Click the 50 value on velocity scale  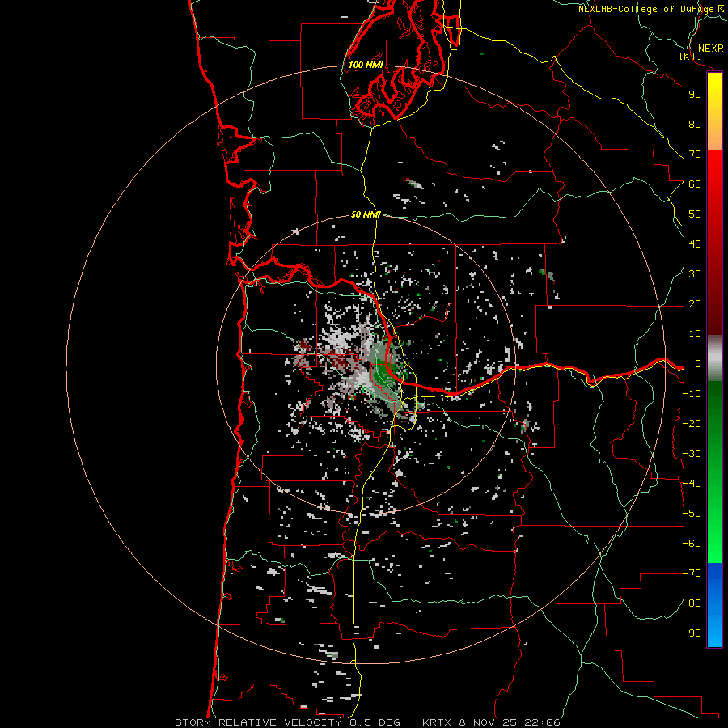(695, 214)
